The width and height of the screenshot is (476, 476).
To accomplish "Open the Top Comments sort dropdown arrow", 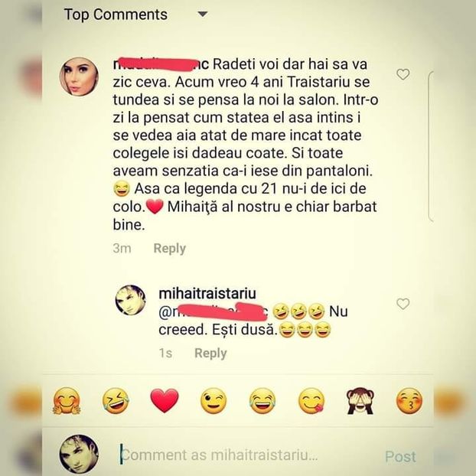I will pos(203,15).
